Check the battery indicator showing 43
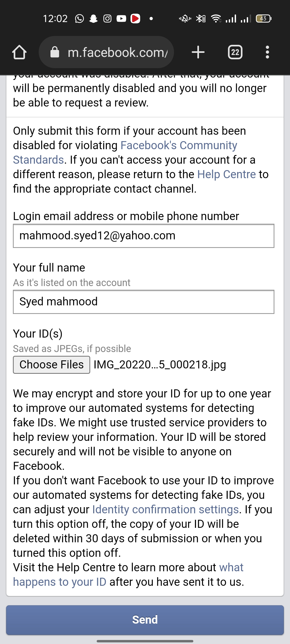 pyautogui.click(x=263, y=18)
